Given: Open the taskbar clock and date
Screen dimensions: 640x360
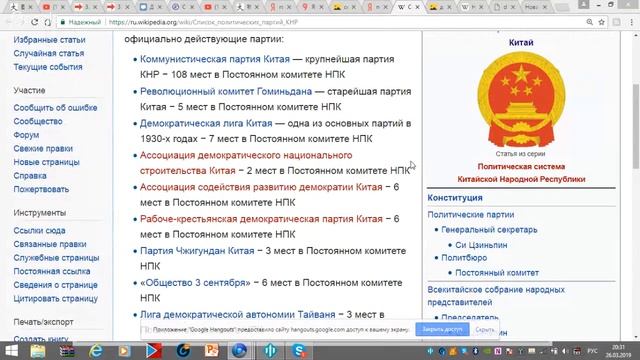Looking at the screenshot, I should point(618,351).
